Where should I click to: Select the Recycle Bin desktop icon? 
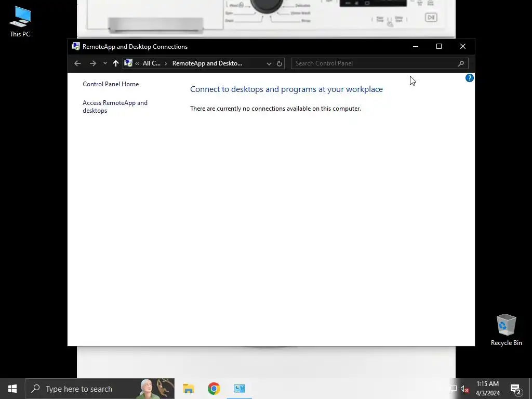pyautogui.click(x=506, y=330)
